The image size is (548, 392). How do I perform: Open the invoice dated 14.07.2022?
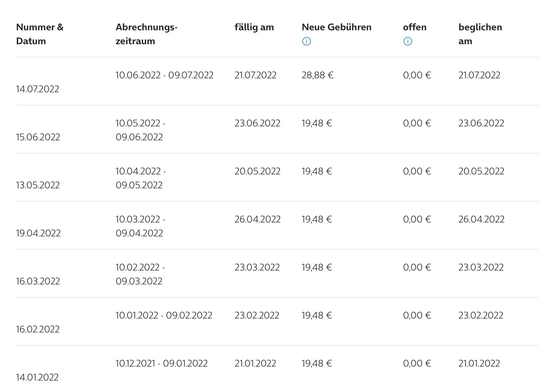38,89
